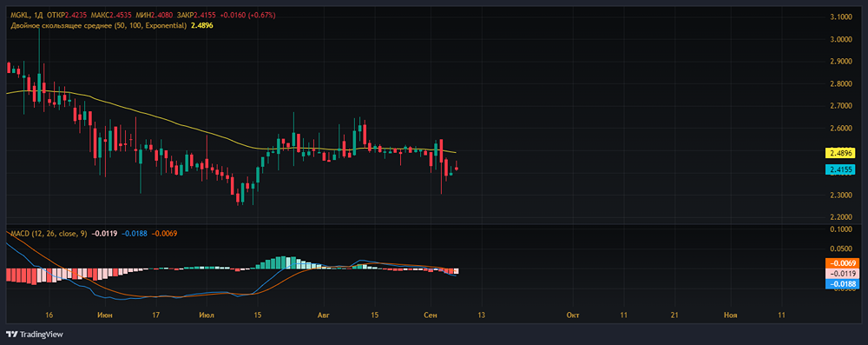
Task: Click the 21 date label on time axis
Action: [x=674, y=315]
